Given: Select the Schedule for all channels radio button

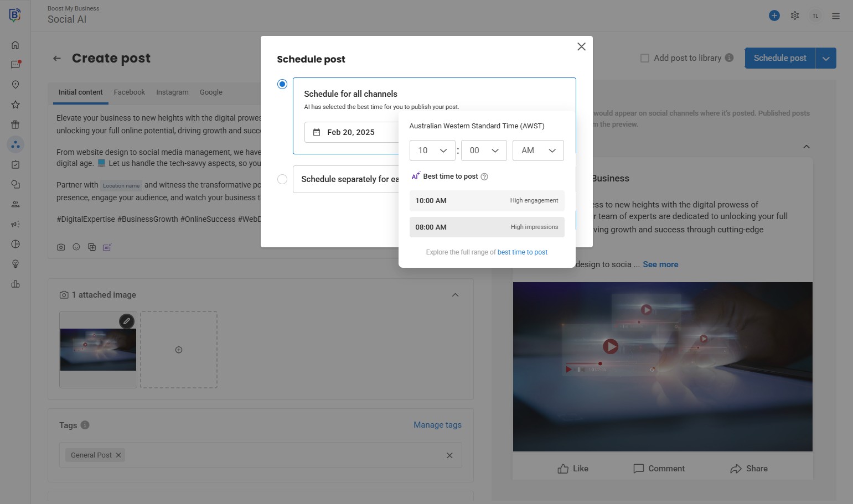Looking at the screenshot, I should click(x=282, y=84).
